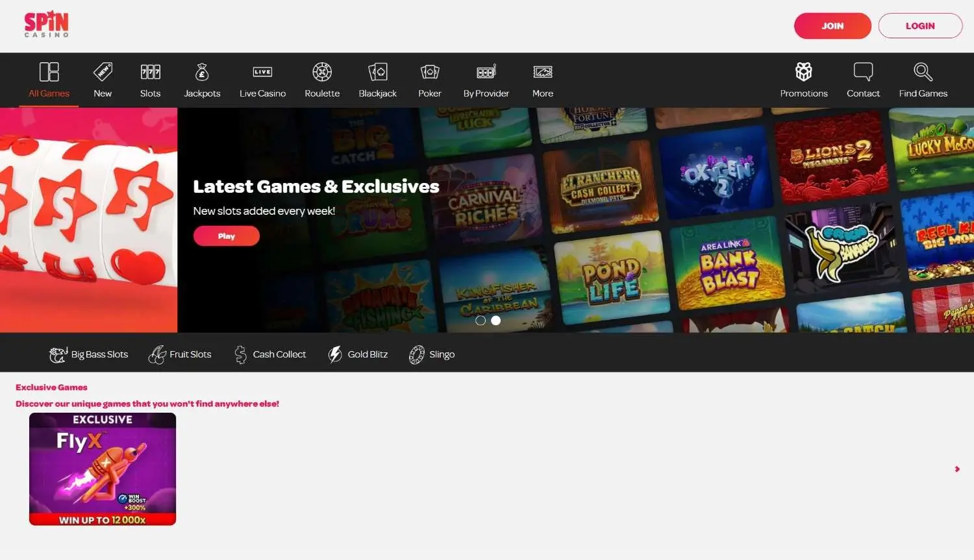Open the Blackjack menu label
Image resolution: width=974 pixels, height=560 pixels.
(378, 93)
